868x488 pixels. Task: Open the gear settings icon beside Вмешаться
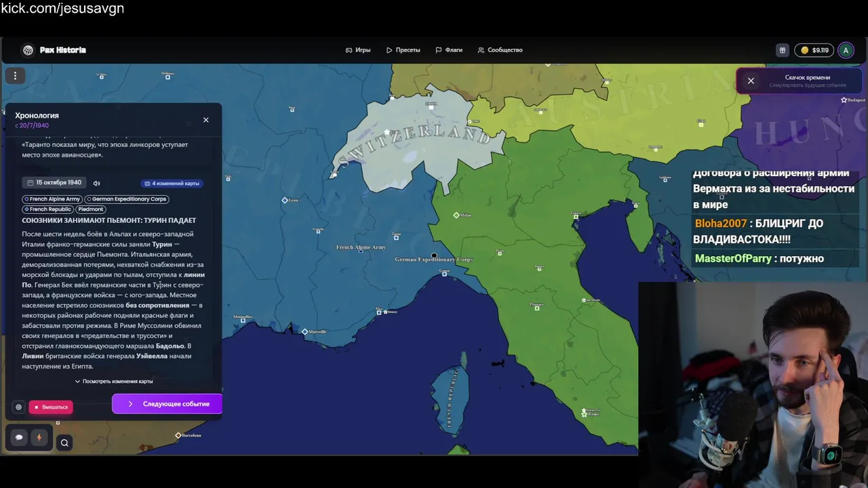pyautogui.click(x=18, y=407)
